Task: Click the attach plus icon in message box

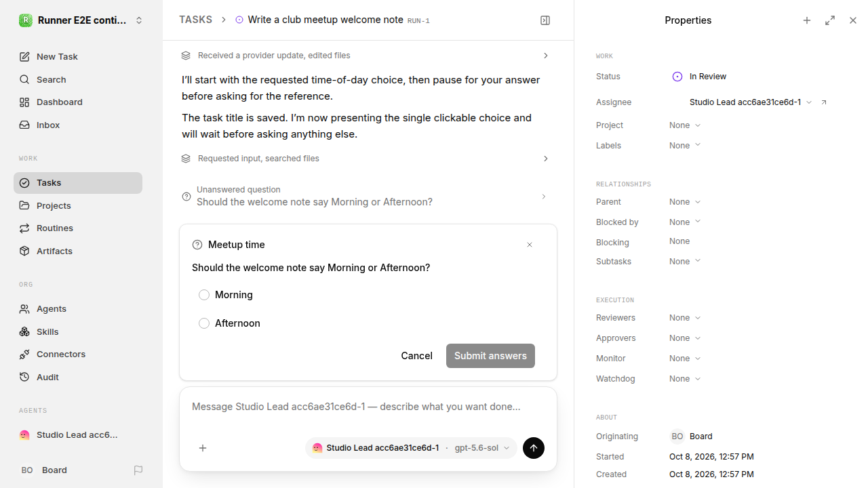Action: click(x=203, y=448)
